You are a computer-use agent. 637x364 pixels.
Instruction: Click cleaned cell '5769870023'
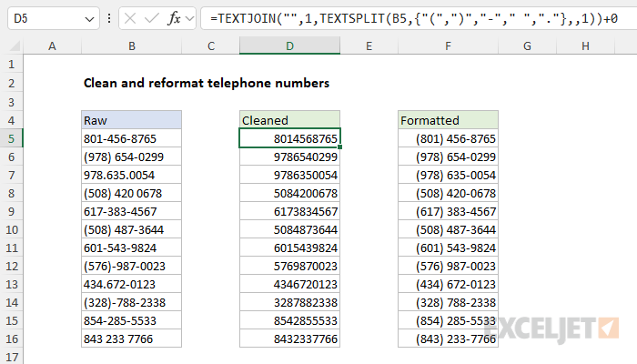289,266
